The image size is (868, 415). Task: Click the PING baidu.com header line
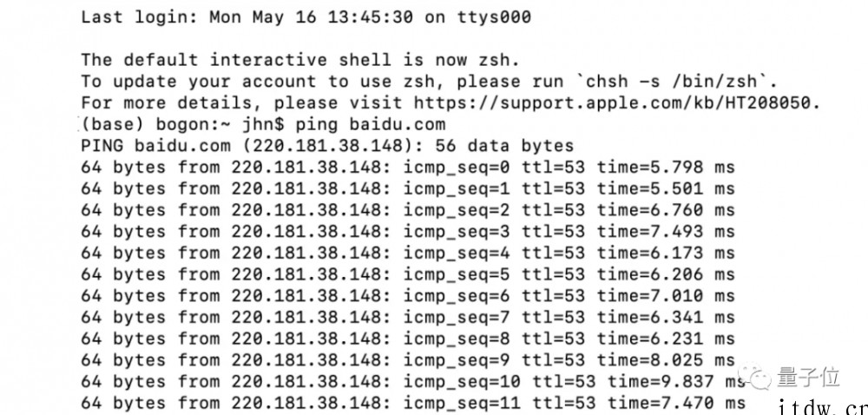pos(328,146)
